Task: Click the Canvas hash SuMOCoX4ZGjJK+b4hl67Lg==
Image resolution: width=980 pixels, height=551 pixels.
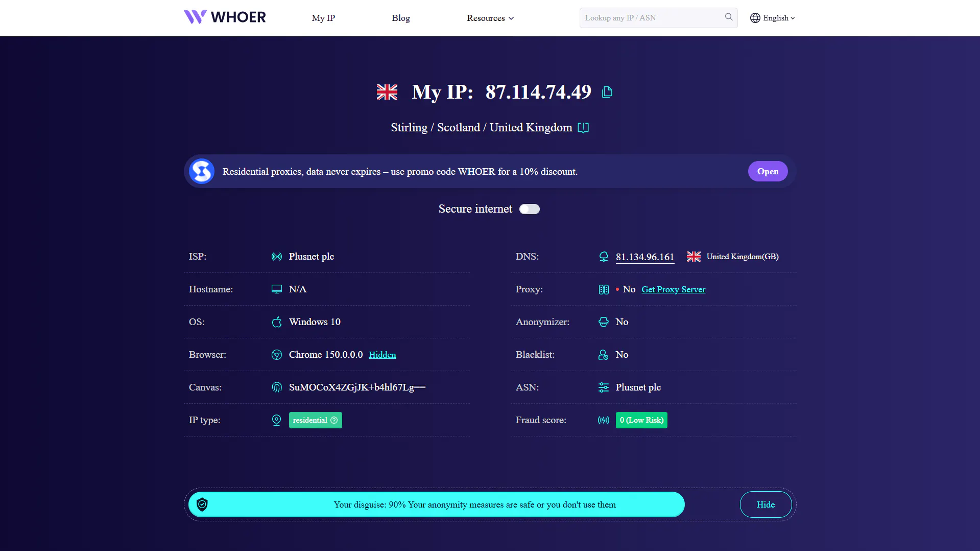Action: coord(357,387)
